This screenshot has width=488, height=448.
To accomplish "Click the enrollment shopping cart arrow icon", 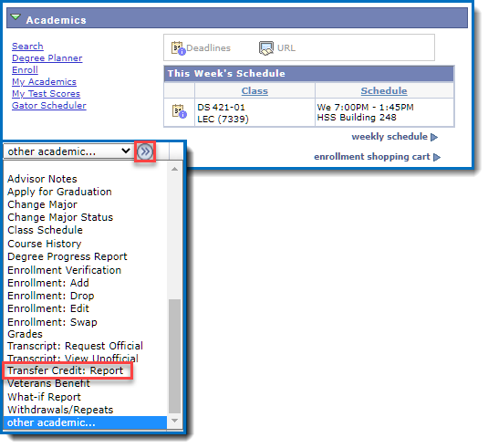I will [x=437, y=157].
